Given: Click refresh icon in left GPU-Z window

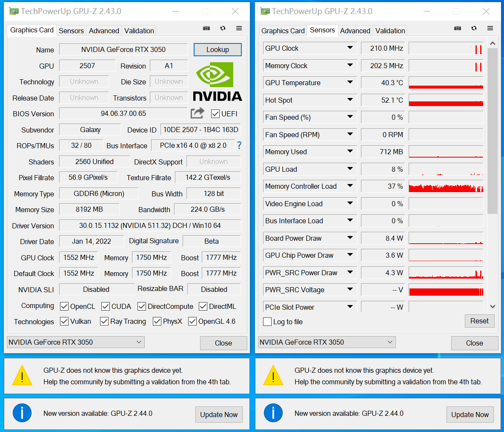Looking at the screenshot, I should 223,28.
